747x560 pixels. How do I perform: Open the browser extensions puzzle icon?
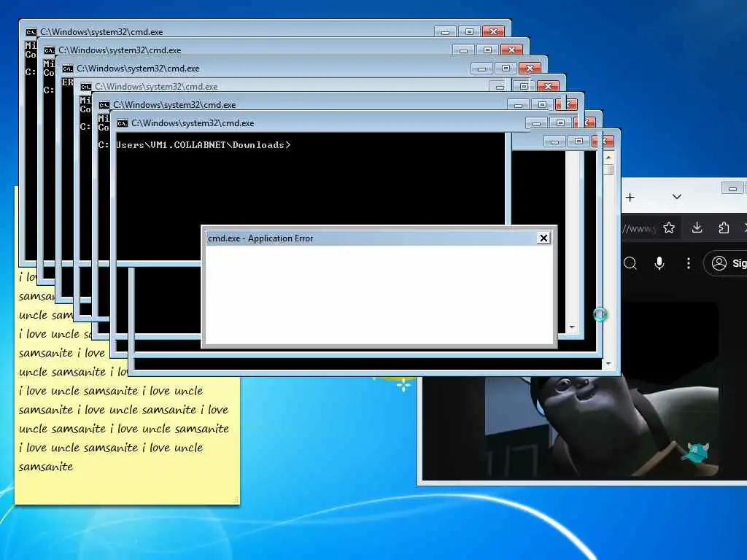click(724, 227)
